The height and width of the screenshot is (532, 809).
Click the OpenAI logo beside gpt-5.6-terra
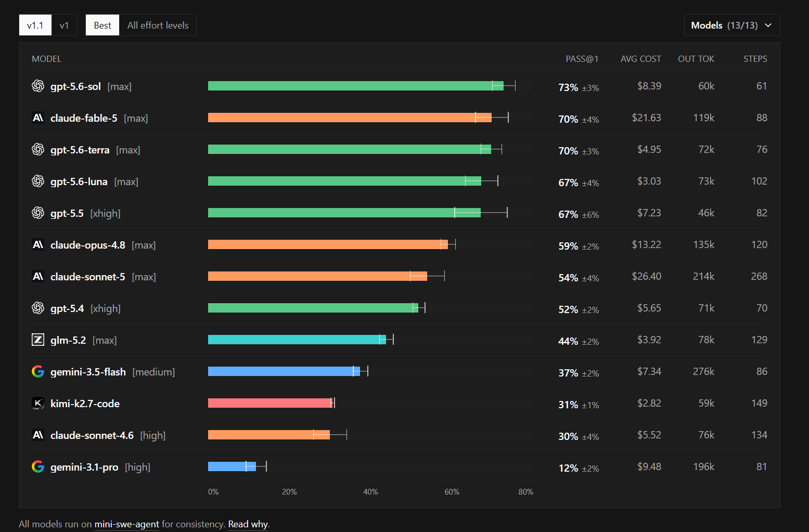click(38, 149)
